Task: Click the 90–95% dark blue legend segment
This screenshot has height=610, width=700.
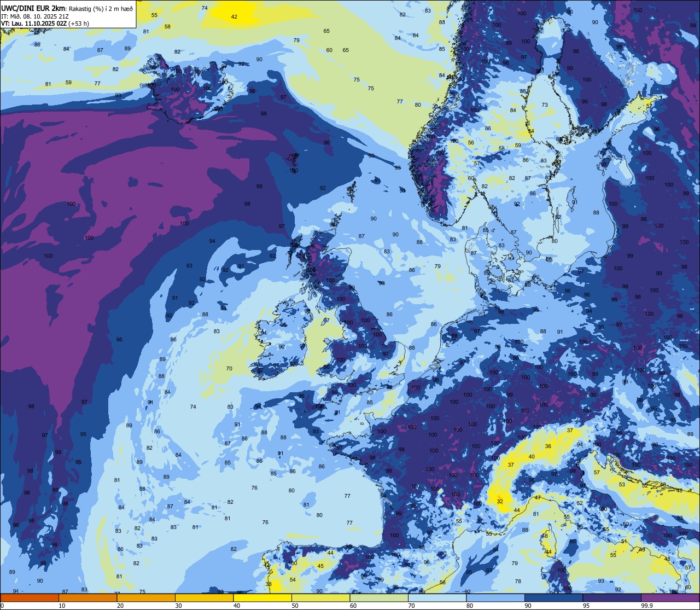Action: click(x=553, y=597)
